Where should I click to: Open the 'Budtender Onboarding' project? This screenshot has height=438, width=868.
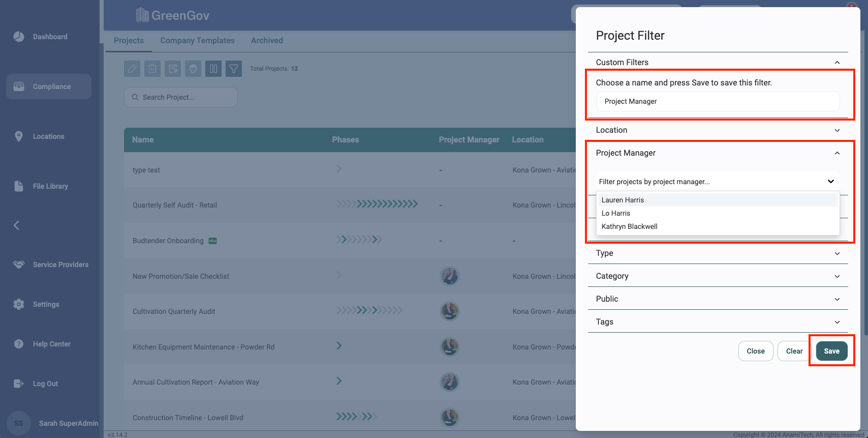pyautogui.click(x=168, y=241)
